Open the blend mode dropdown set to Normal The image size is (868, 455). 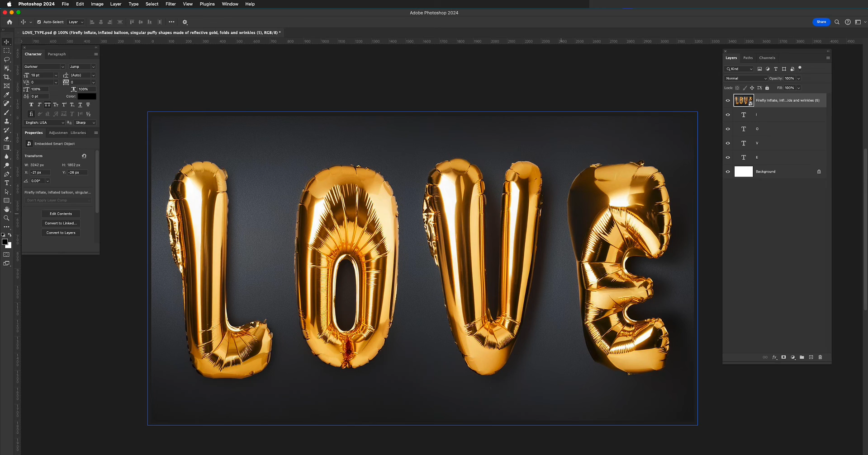click(746, 79)
